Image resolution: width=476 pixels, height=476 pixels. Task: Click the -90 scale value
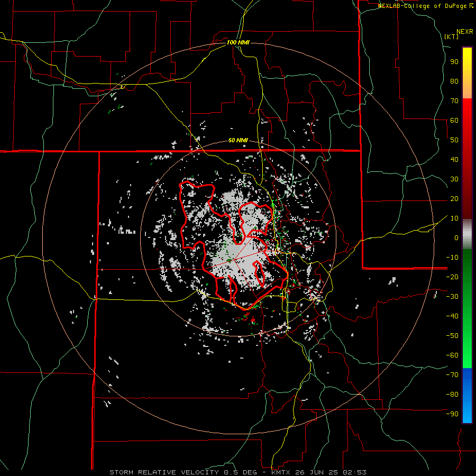[x=452, y=414]
